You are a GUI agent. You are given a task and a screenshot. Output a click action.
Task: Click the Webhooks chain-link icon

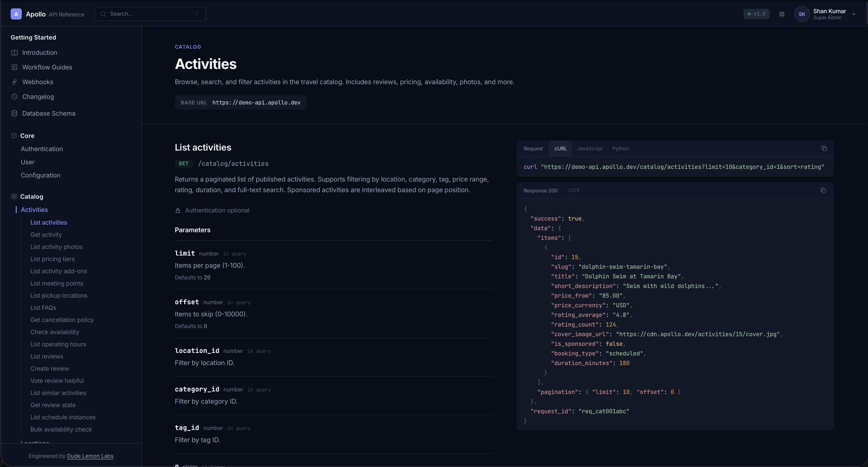coord(14,82)
